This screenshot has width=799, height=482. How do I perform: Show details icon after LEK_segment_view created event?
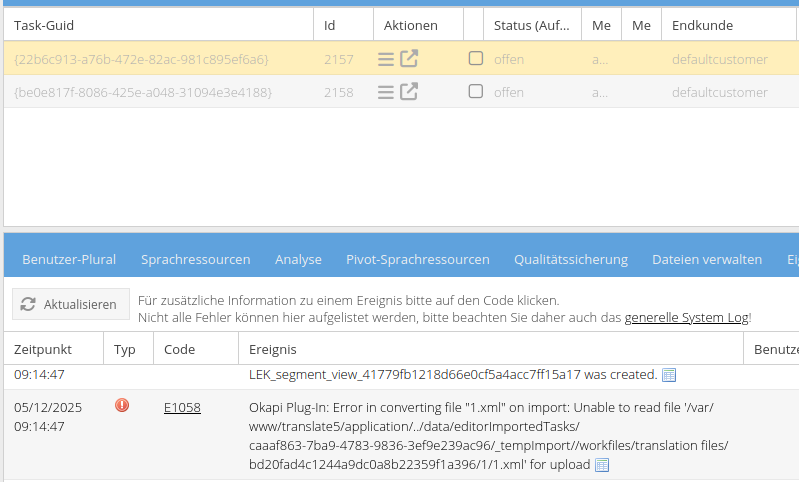coord(670,375)
